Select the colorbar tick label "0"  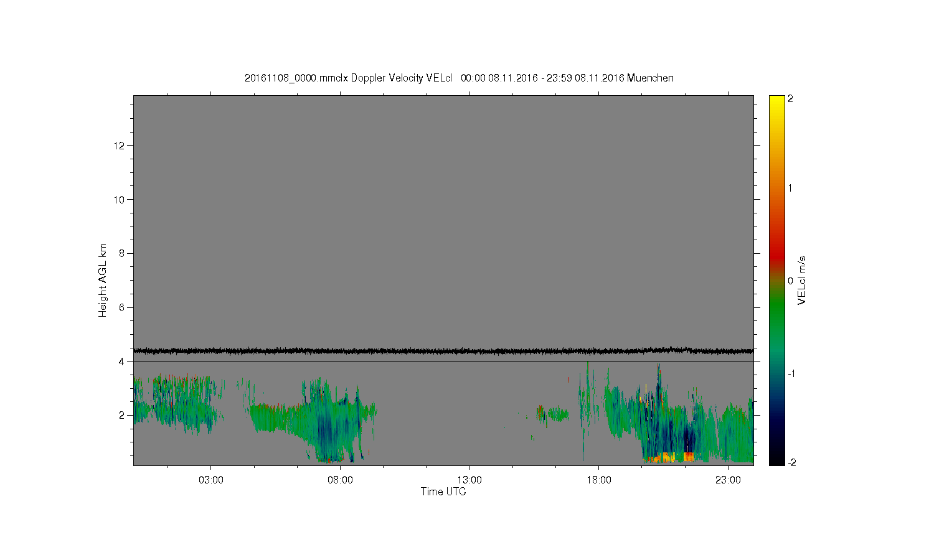(790, 281)
